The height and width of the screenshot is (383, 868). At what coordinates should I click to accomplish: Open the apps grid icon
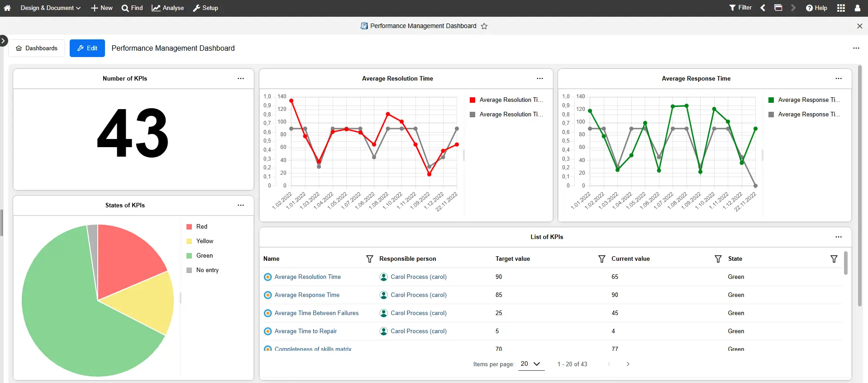coord(841,8)
